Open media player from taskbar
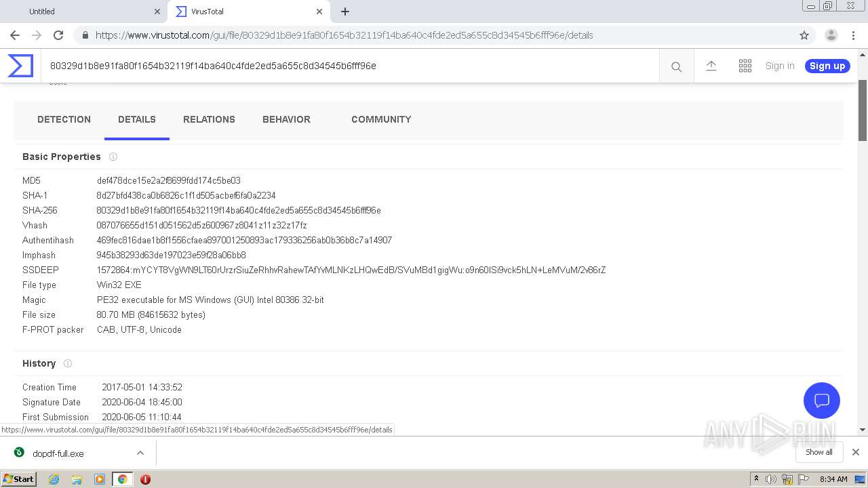 point(100,479)
